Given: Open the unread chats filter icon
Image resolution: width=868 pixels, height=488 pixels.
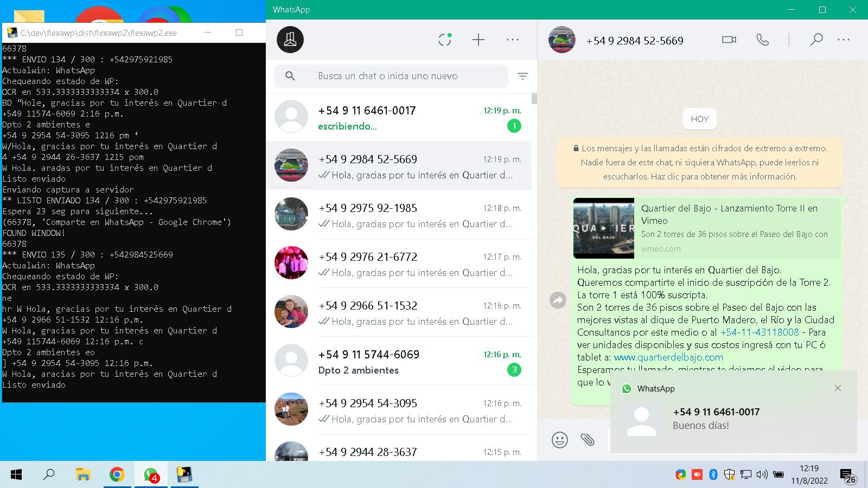Looking at the screenshot, I should coord(522,76).
